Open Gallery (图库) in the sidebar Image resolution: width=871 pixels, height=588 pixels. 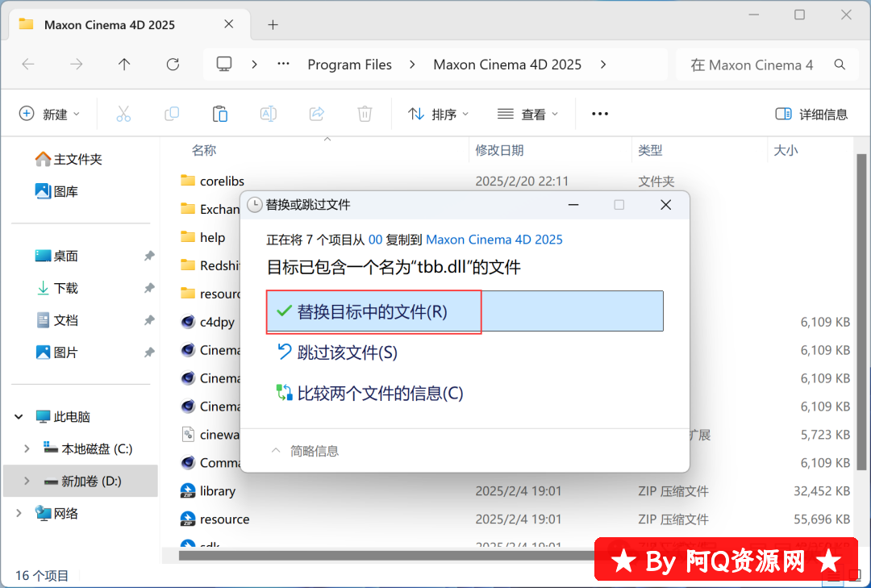pyautogui.click(x=56, y=192)
